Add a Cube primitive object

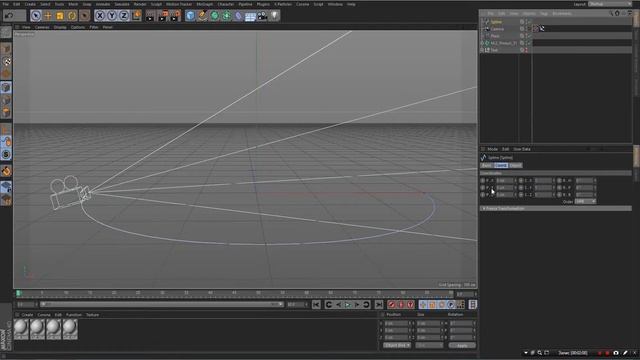190,16
